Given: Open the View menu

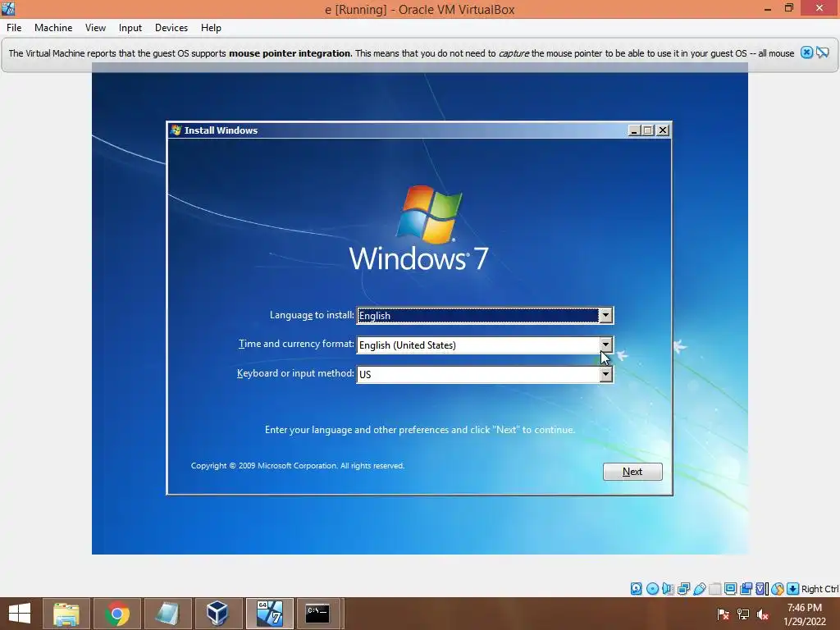Looking at the screenshot, I should pos(95,28).
